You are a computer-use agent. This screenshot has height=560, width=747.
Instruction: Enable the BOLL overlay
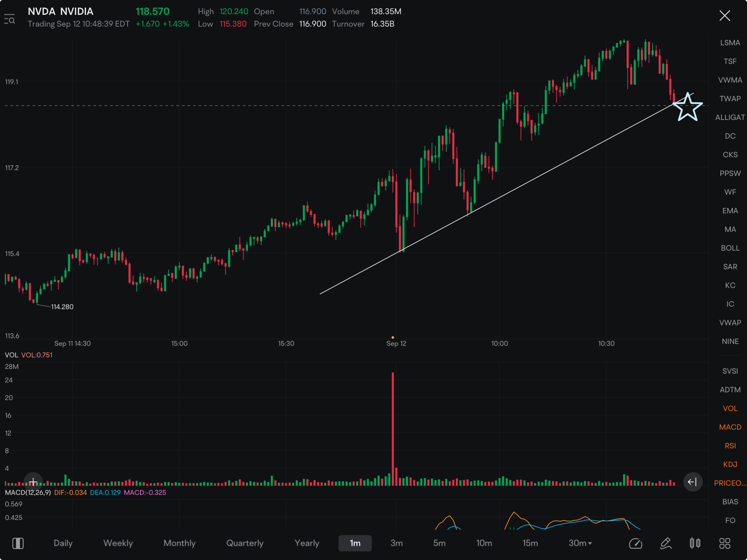click(730, 248)
